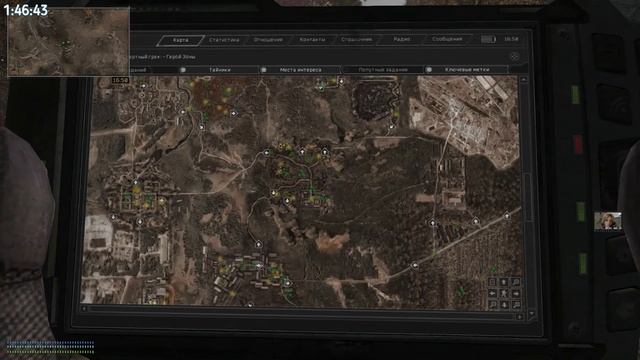Switch to the Контакты tab

click(312, 40)
